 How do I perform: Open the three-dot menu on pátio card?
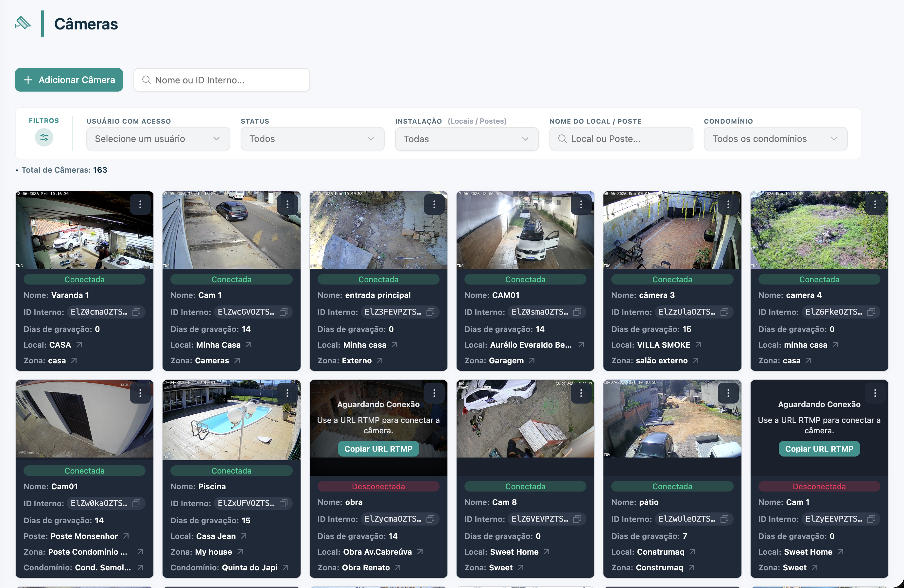(728, 393)
